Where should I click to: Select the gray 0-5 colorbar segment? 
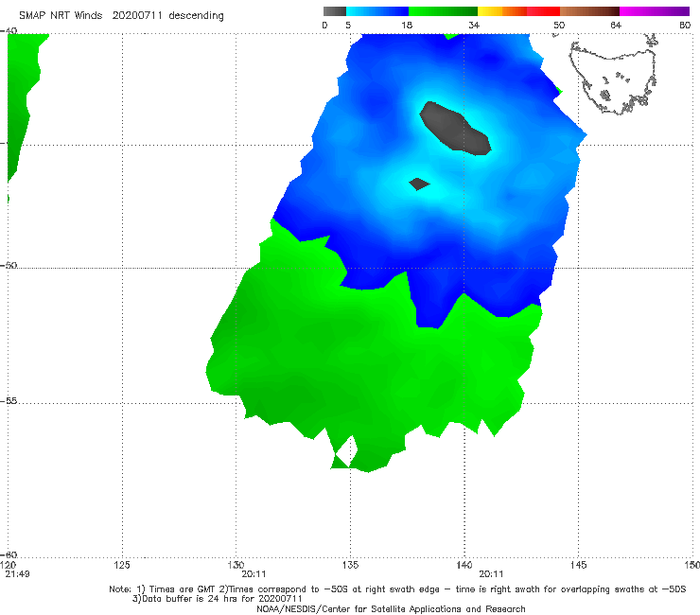335,11
